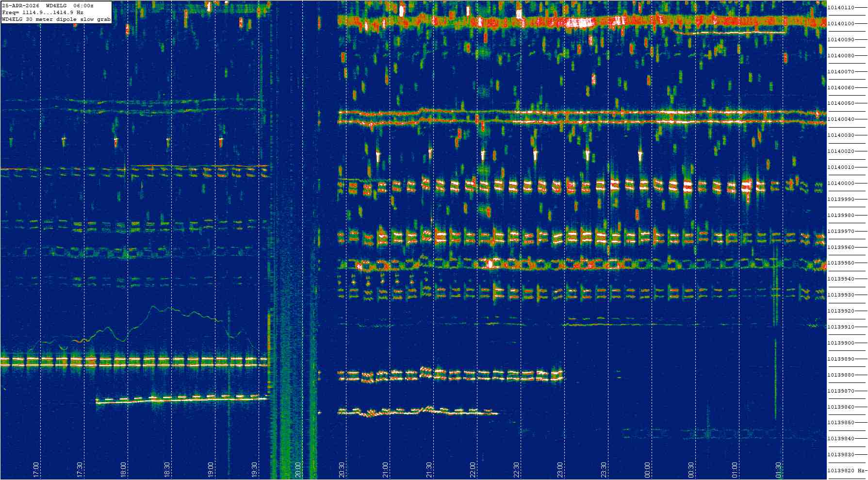Click the 17:00 time label
The image size is (868, 480).
(36, 470)
